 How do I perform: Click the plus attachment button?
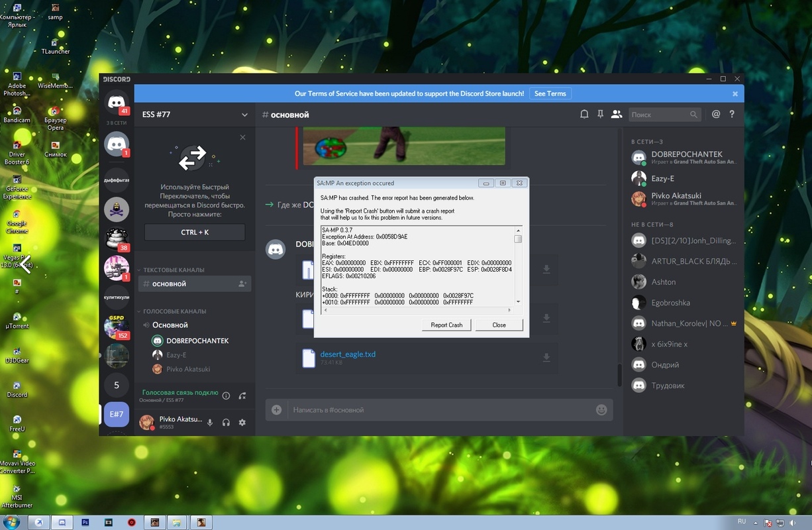coord(277,410)
